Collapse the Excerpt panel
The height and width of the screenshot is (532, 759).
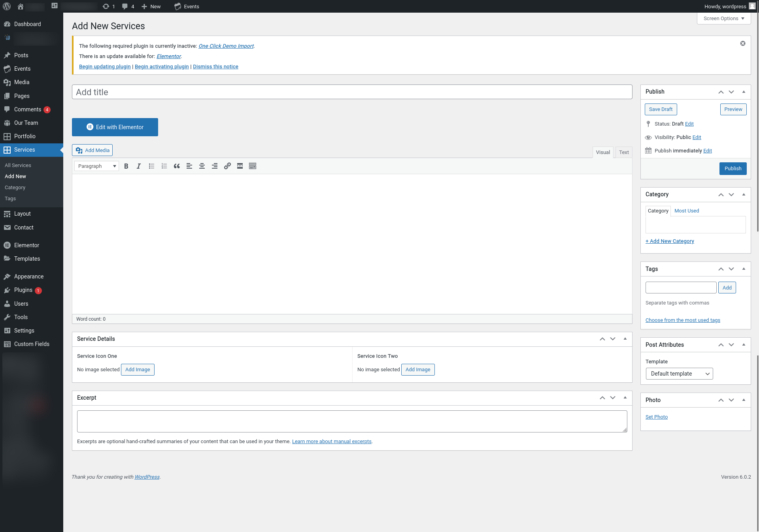(625, 398)
